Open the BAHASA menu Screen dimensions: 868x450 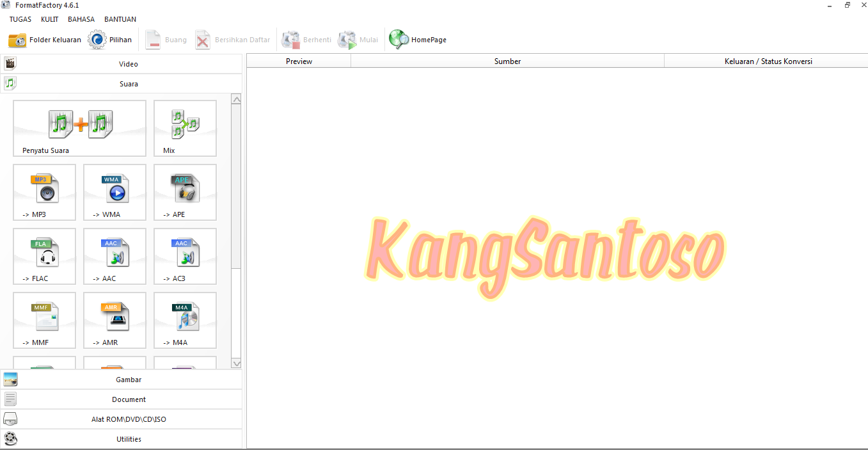pos(81,19)
